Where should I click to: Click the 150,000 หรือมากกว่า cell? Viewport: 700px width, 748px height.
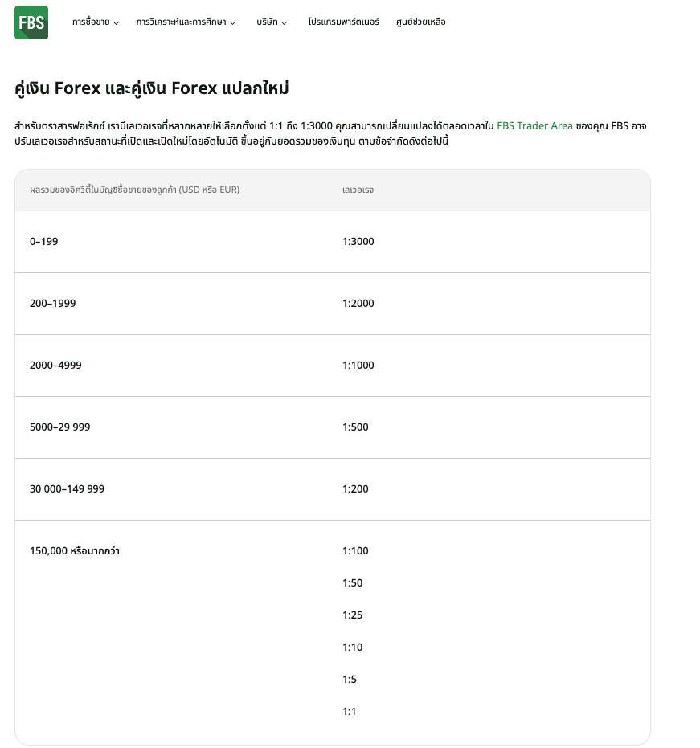pyautogui.click(x=75, y=550)
